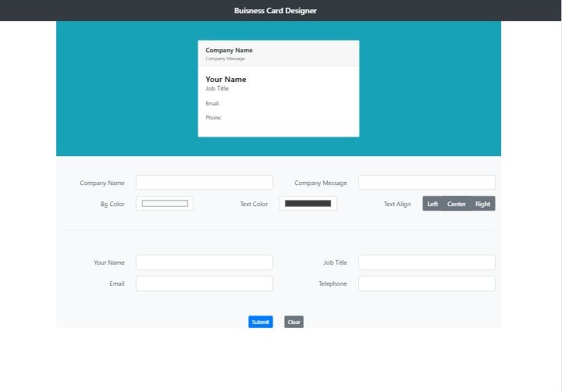Image resolution: width=562 pixels, height=392 pixels.
Task: Click the Email input field
Action: coord(205,283)
